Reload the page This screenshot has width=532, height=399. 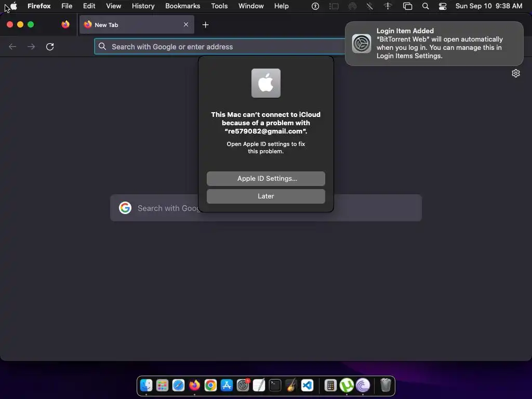coord(50,46)
